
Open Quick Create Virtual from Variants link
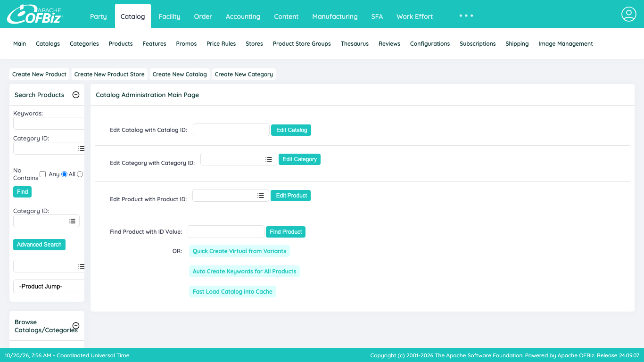[239, 251]
